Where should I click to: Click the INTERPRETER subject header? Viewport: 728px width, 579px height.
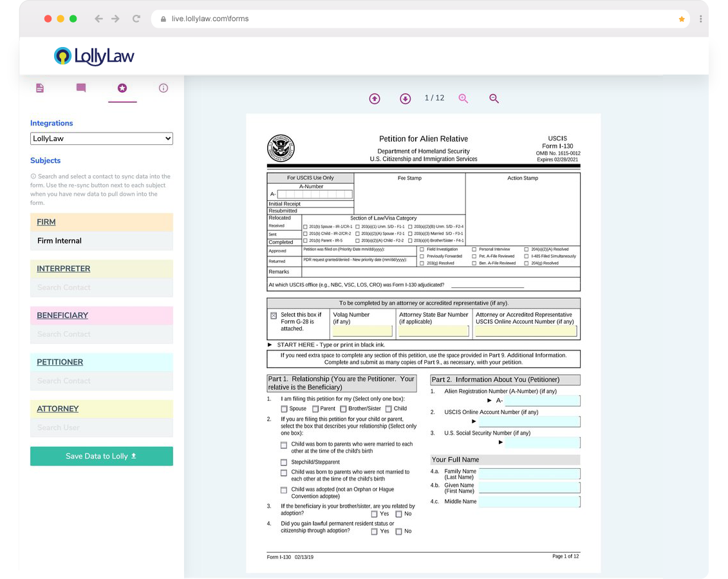tap(102, 269)
